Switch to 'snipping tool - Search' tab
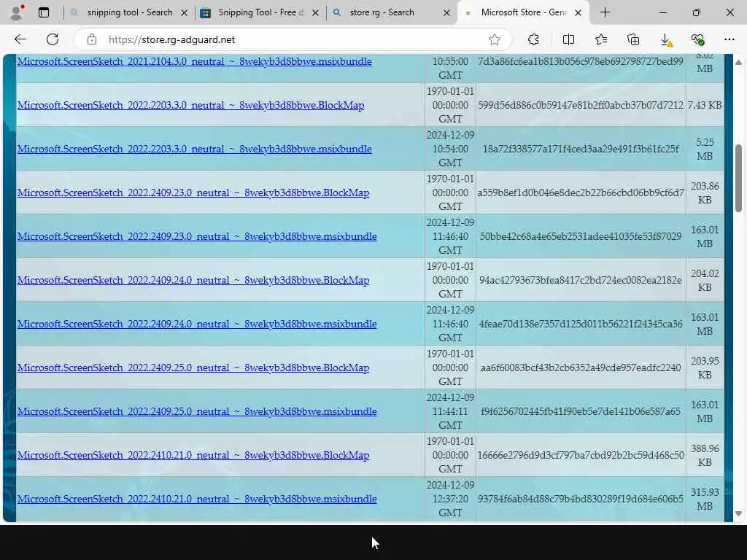This screenshot has width=747, height=560. tap(129, 12)
